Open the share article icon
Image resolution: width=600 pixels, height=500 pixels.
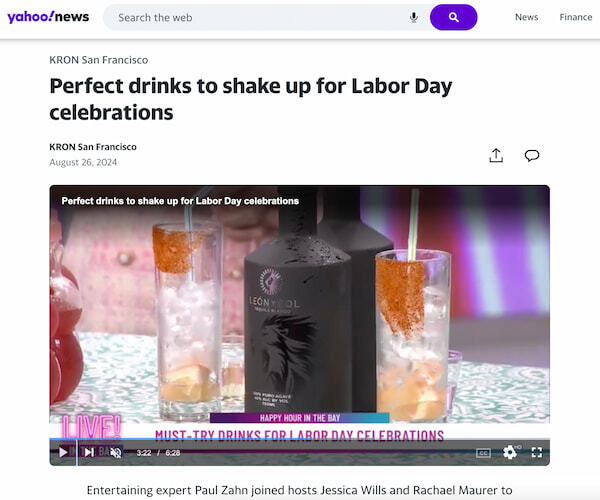click(496, 155)
